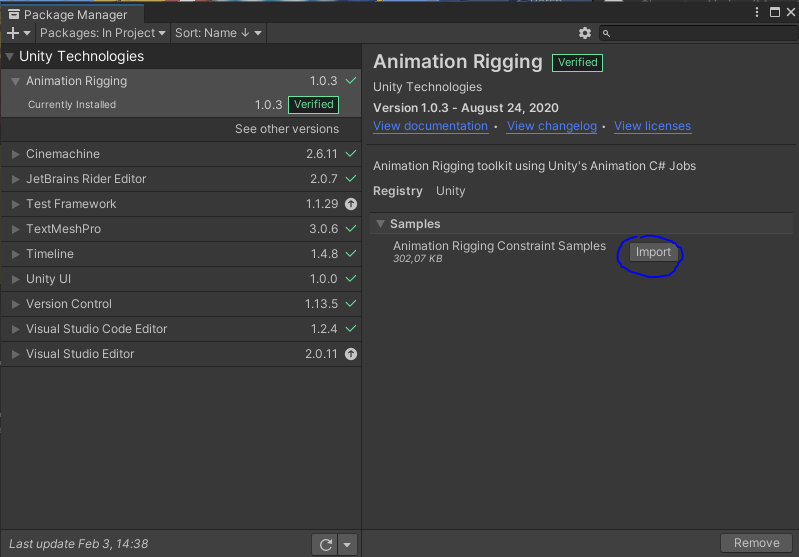Import Animation Rigging Constraint Samples
799x557 pixels.
tap(653, 252)
